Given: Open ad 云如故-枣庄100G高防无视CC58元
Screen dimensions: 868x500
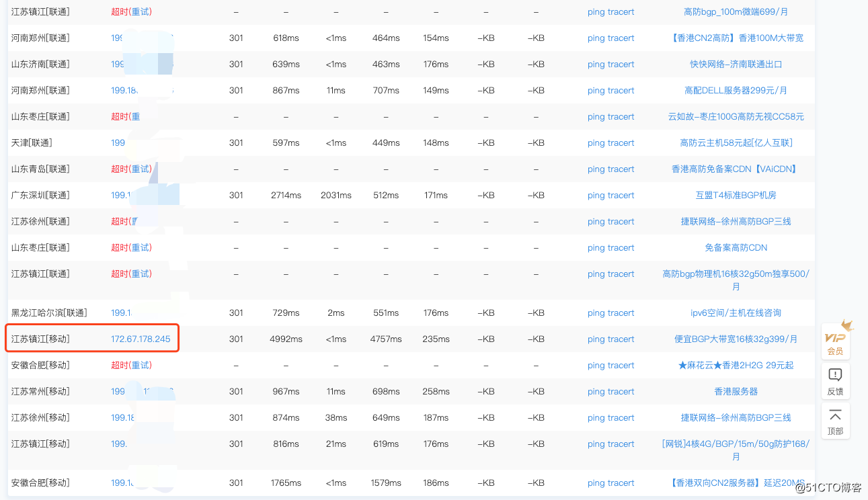Looking at the screenshot, I should (736, 116).
